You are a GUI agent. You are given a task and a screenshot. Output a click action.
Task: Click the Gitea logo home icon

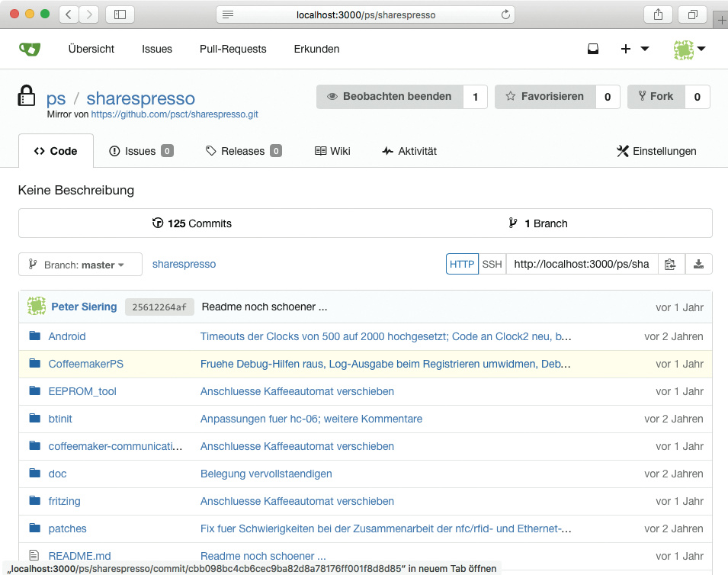pyautogui.click(x=30, y=49)
